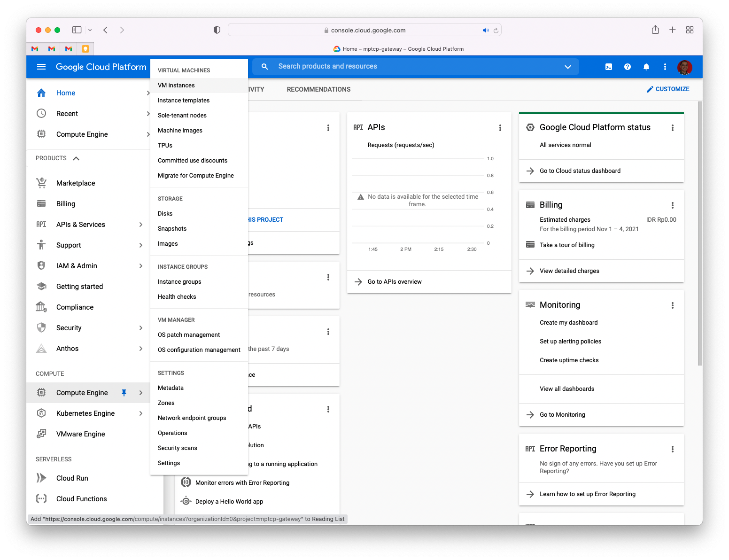Select VM instances from the submenu
Screen dimensions: 729x560
(x=199, y=86)
